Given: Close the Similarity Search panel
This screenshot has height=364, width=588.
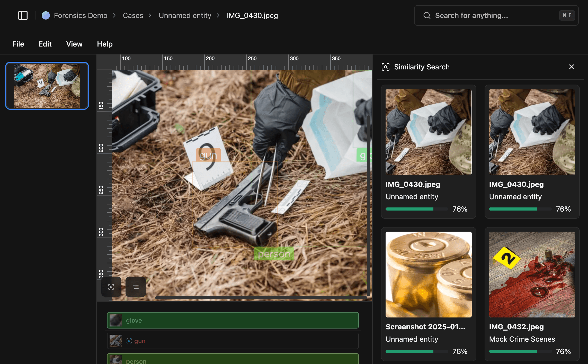Looking at the screenshot, I should tap(571, 67).
